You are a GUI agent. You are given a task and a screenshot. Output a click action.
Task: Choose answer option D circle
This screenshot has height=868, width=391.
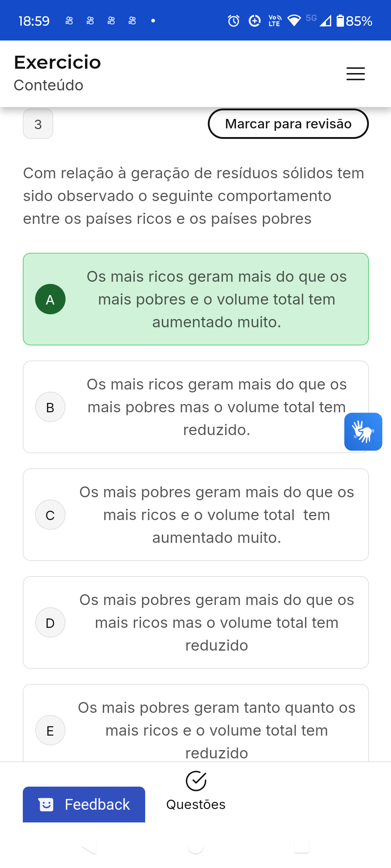pos(50,622)
